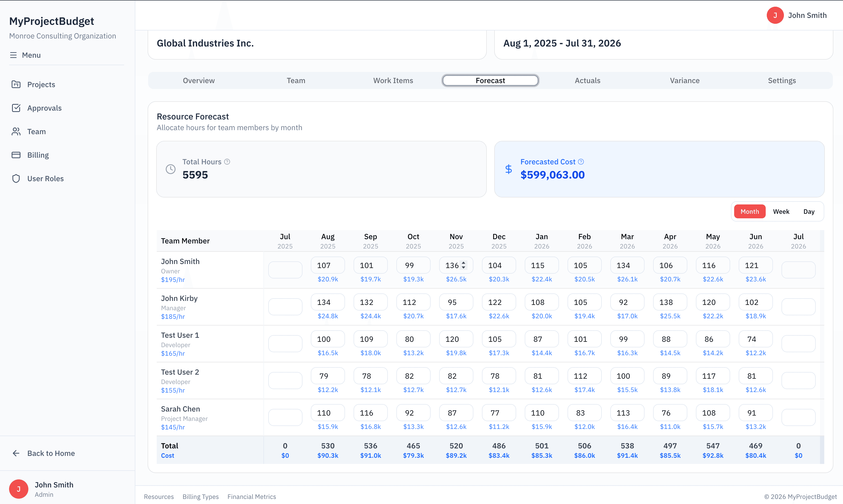Decrement John Smith's Nov 2025 hours stepper
Image resolution: width=843 pixels, height=504 pixels.
(x=464, y=267)
